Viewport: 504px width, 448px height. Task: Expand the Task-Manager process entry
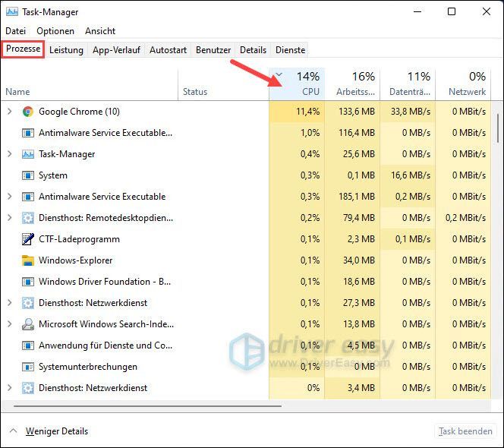[x=10, y=154]
